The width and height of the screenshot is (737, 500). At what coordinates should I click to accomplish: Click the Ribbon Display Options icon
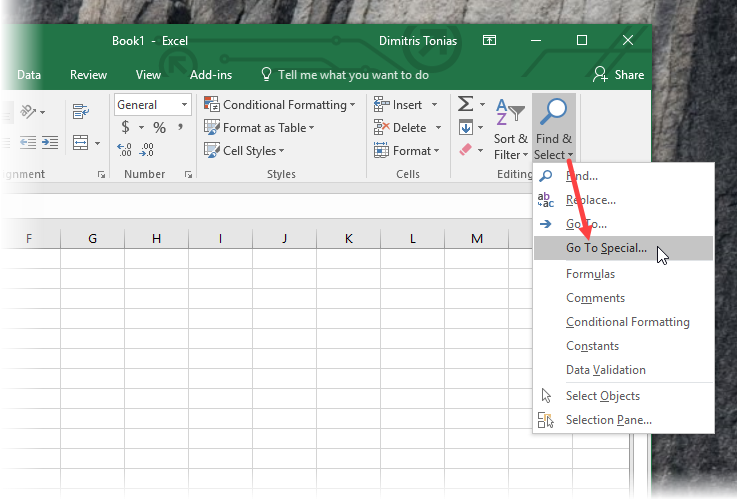(489, 40)
